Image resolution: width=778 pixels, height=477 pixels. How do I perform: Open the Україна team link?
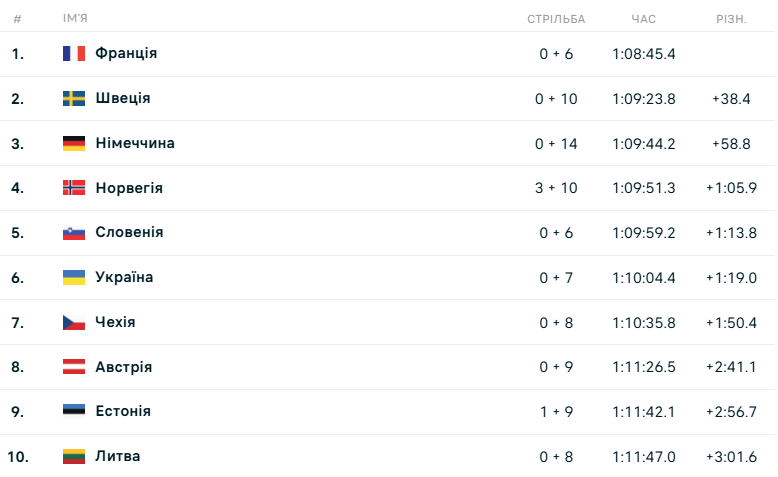click(x=124, y=277)
